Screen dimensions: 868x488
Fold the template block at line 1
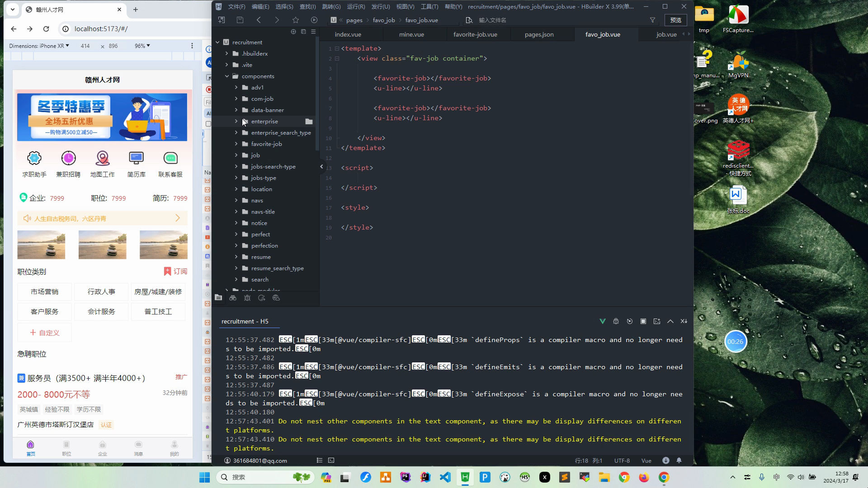pos(337,48)
